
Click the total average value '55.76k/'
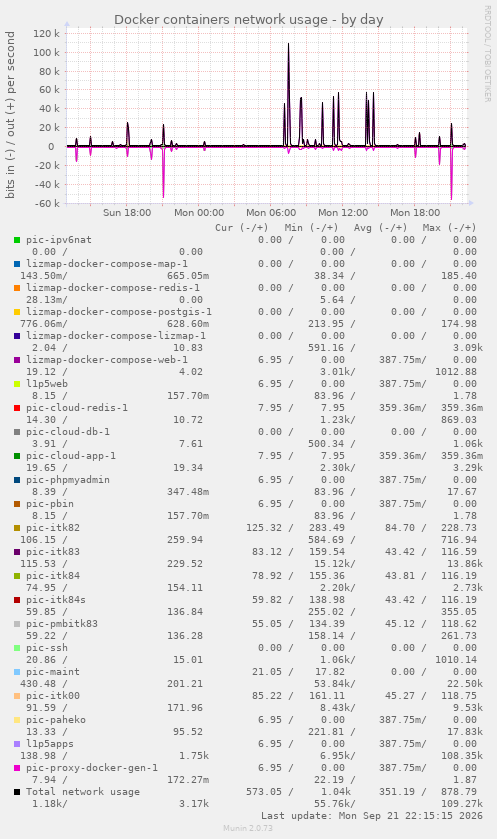334,804
